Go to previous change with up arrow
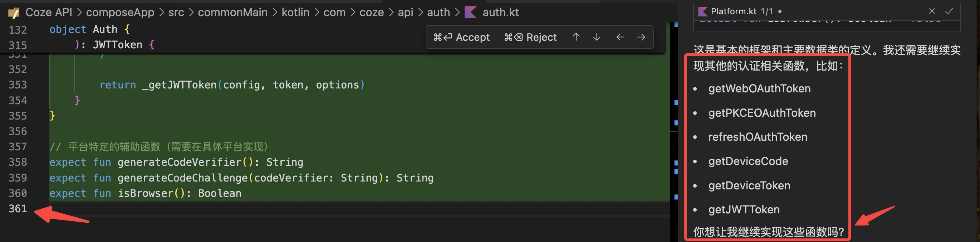Viewport: 980px width, 242px height. [576, 37]
